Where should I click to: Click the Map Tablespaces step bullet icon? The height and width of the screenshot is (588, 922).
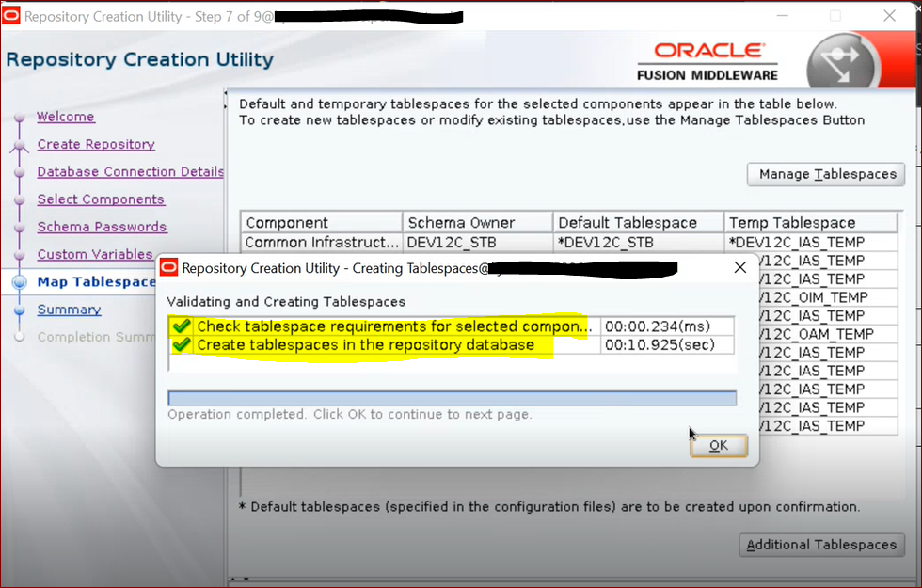(20, 282)
